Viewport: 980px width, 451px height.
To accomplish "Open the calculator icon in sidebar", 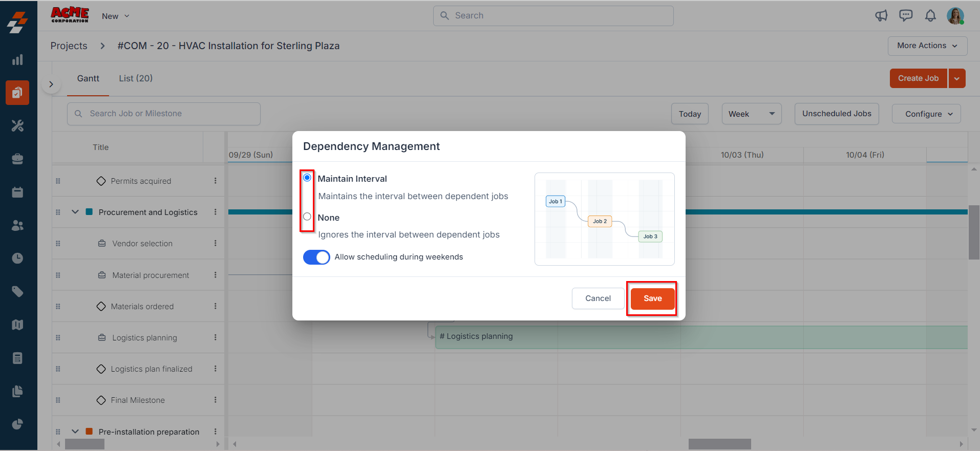I will [17, 358].
